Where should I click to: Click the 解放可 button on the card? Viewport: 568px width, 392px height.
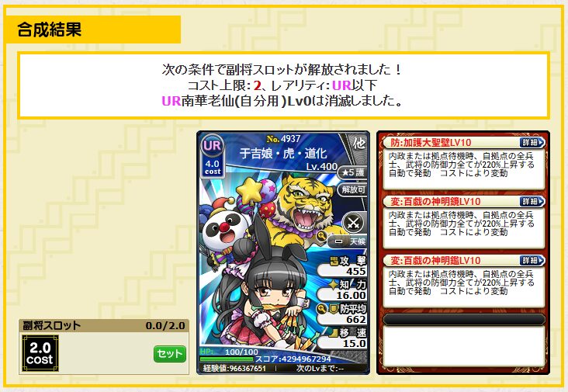[x=352, y=189]
